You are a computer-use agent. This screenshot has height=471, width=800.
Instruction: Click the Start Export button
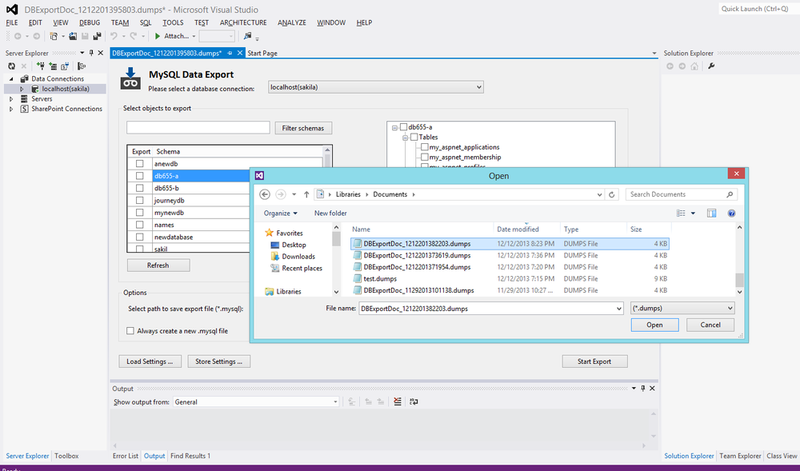click(594, 361)
